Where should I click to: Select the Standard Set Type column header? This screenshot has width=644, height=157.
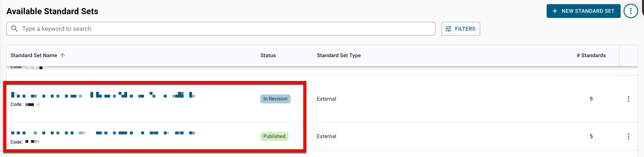pyautogui.click(x=339, y=55)
